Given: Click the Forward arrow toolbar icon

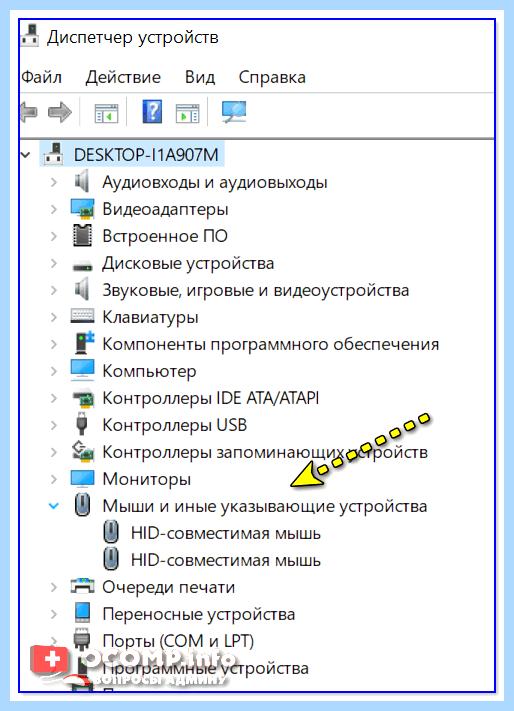Looking at the screenshot, I should click(60, 112).
